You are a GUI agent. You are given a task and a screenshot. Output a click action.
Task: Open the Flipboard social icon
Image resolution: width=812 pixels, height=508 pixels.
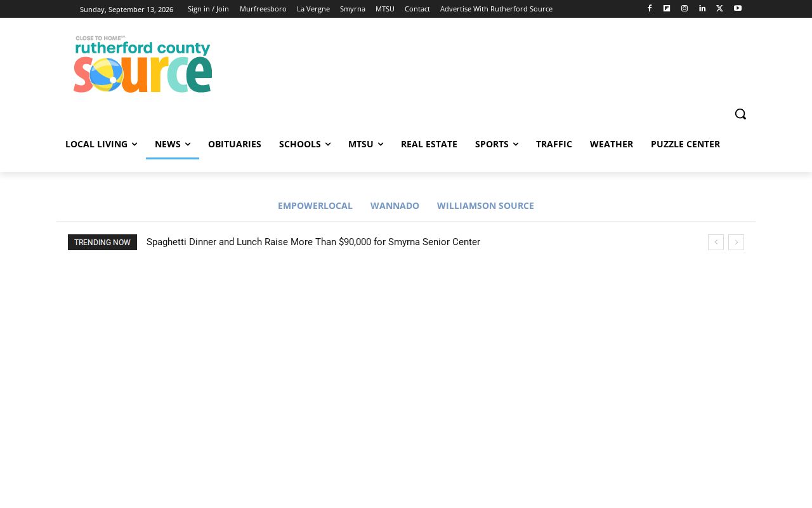point(667,8)
